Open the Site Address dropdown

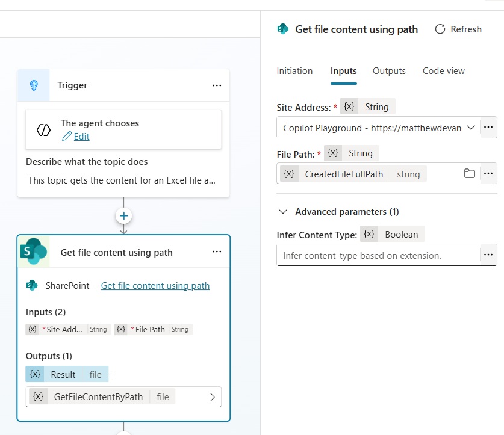point(471,128)
